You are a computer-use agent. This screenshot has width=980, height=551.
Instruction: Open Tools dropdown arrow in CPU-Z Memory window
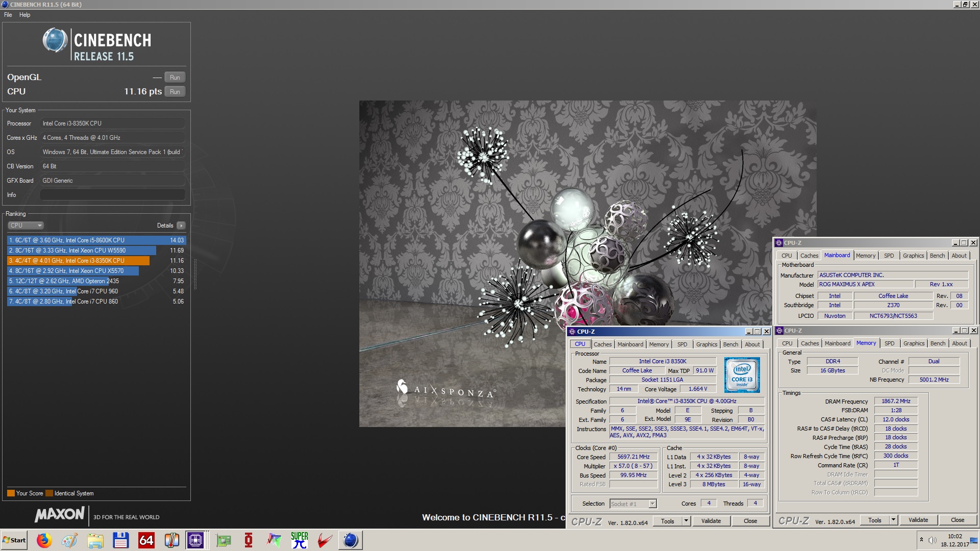[893, 520]
